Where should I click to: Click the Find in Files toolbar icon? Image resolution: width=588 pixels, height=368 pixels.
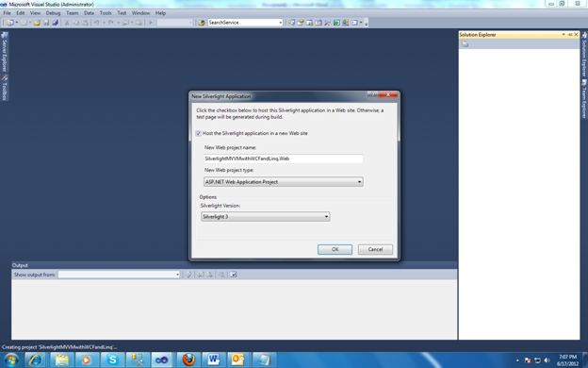202,23
